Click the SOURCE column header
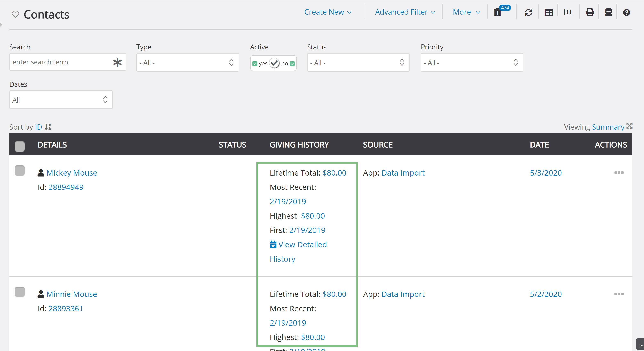This screenshot has width=644, height=351. 378,145
